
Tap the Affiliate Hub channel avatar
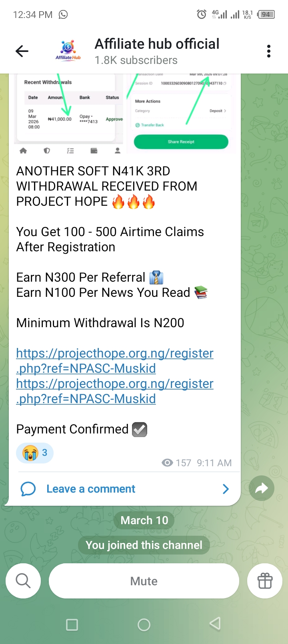68,51
